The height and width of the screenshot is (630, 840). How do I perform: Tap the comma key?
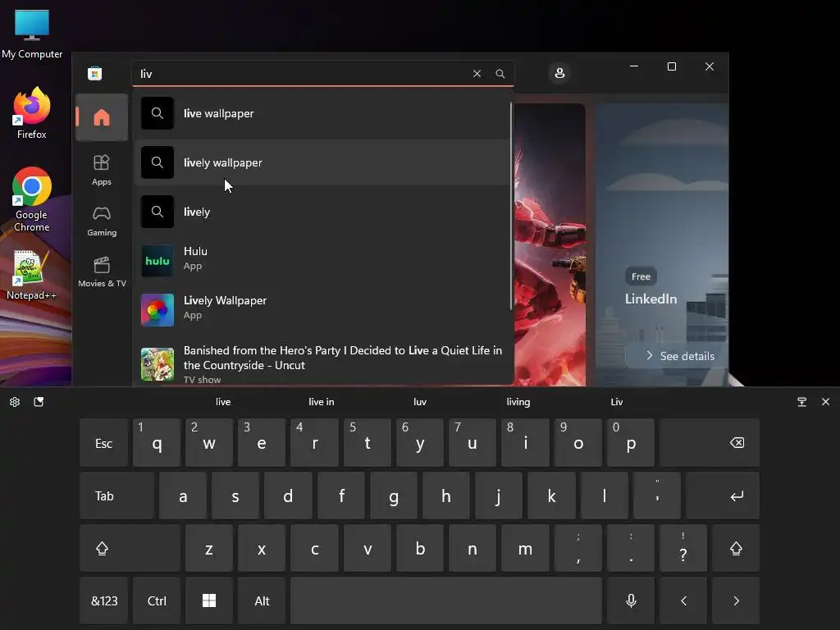click(578, 548)
